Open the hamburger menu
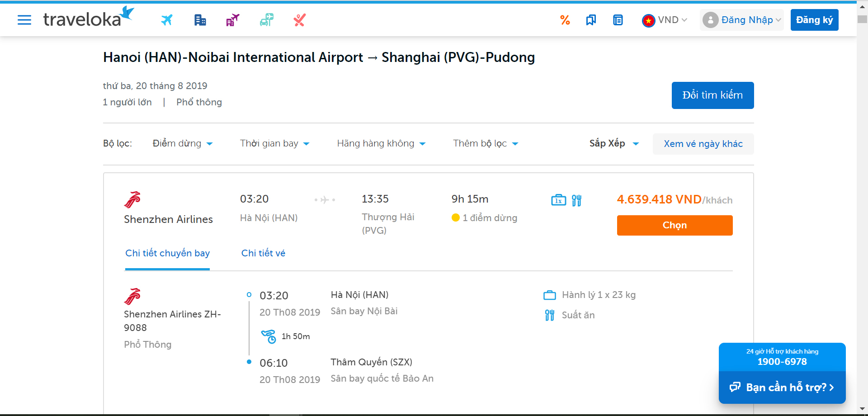 (x=24, y=20)
